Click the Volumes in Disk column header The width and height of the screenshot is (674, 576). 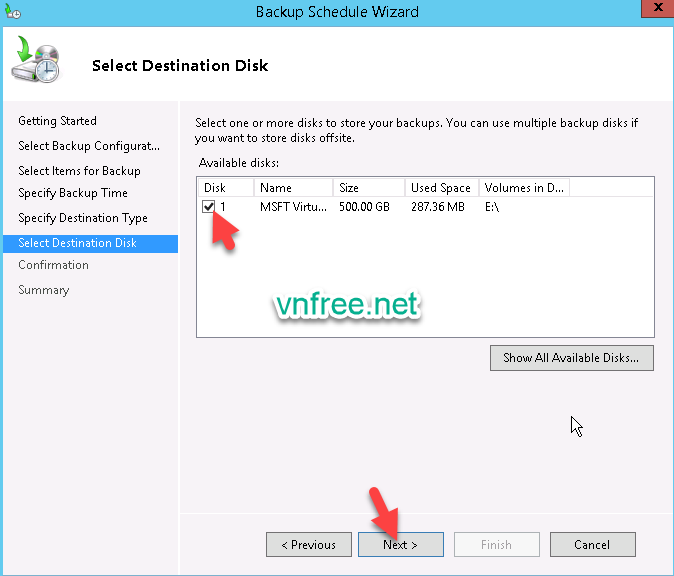pyautogui.click(x=524, y=188)
